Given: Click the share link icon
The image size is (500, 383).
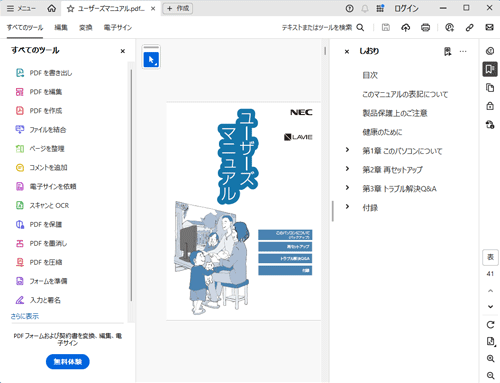Looking at the screenshot, I should click(469, 27).
